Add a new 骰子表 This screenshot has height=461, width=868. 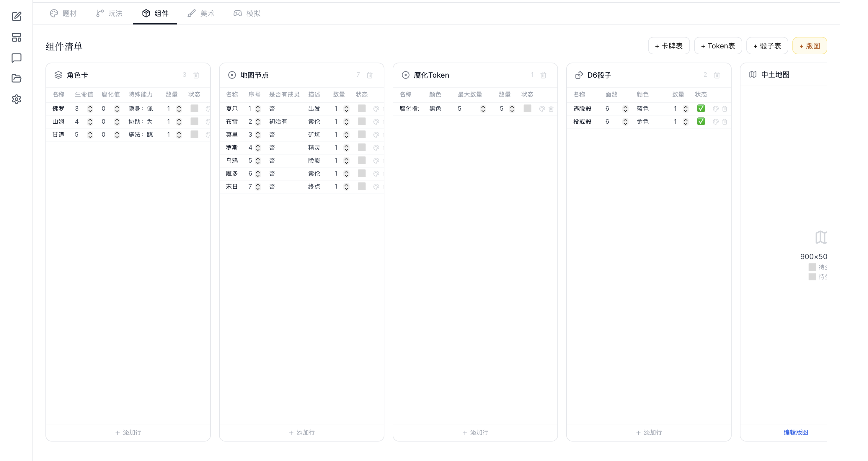pos(767,46)
